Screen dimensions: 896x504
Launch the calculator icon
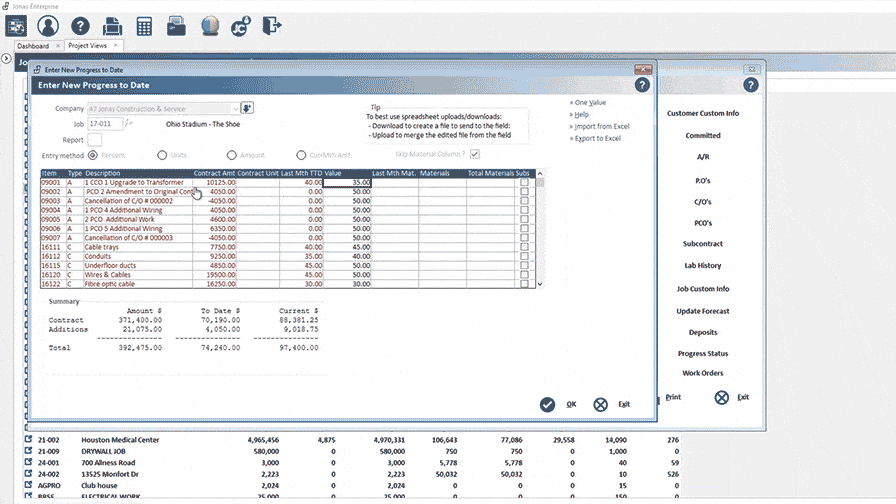145,26
